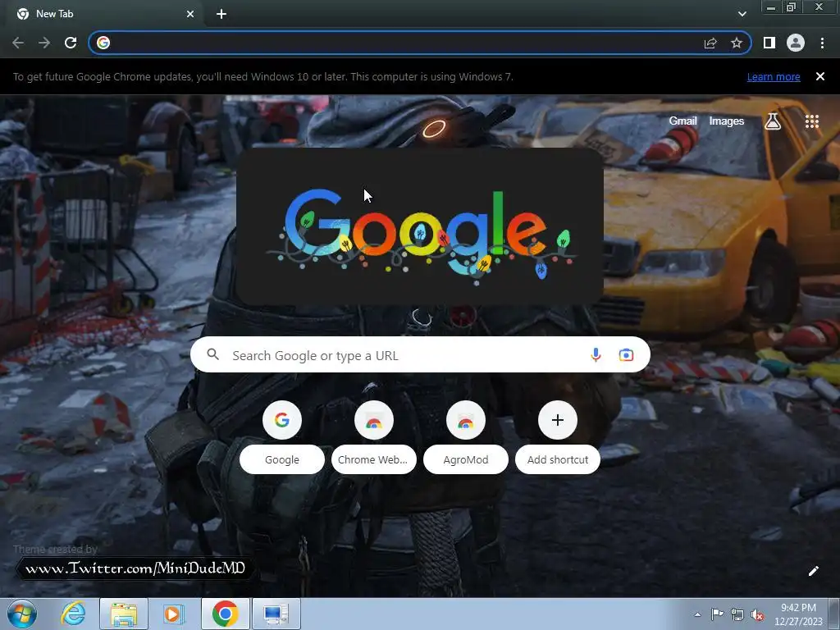Open the AgroMod shortcut
This screenshot has width=840, height=630.
(x=466, y=437)
